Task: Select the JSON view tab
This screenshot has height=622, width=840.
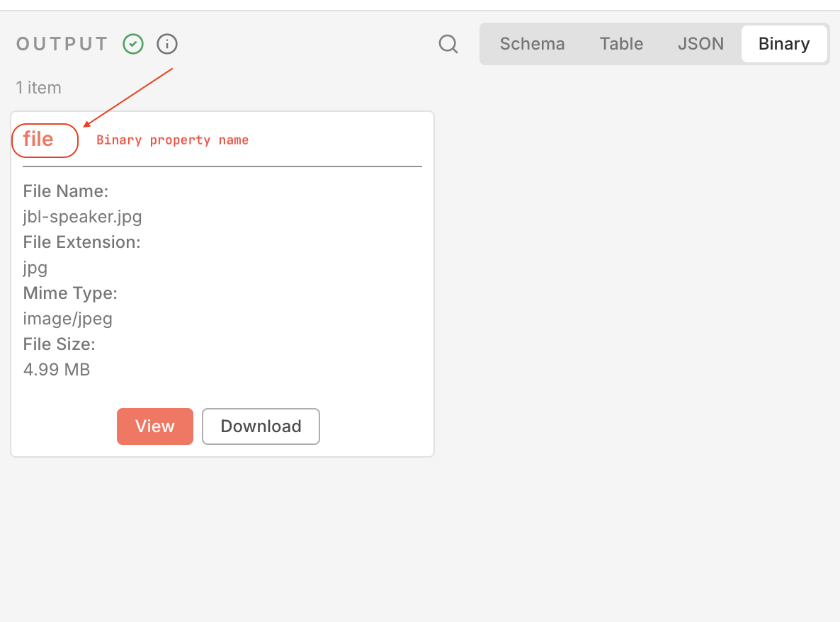Action: click(x=700, y=44)
